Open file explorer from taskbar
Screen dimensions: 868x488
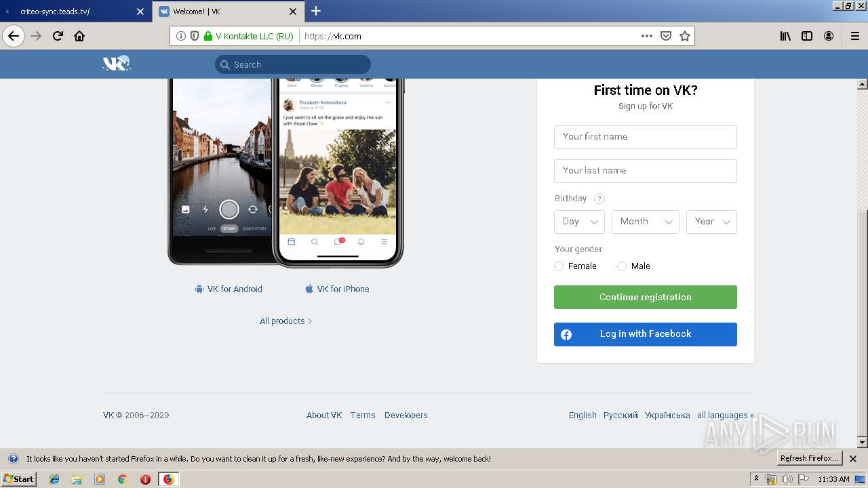pyautogui.click(x=77, y=479)
